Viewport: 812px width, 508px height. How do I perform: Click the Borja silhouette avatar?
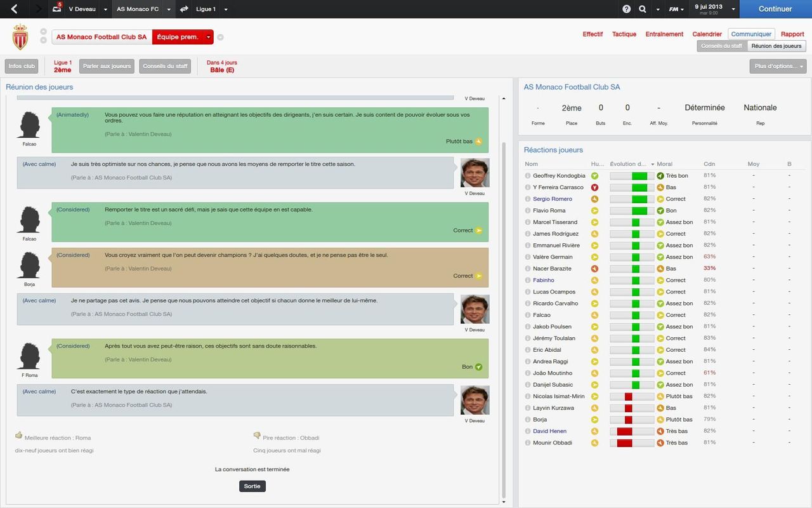click(29, 265)
